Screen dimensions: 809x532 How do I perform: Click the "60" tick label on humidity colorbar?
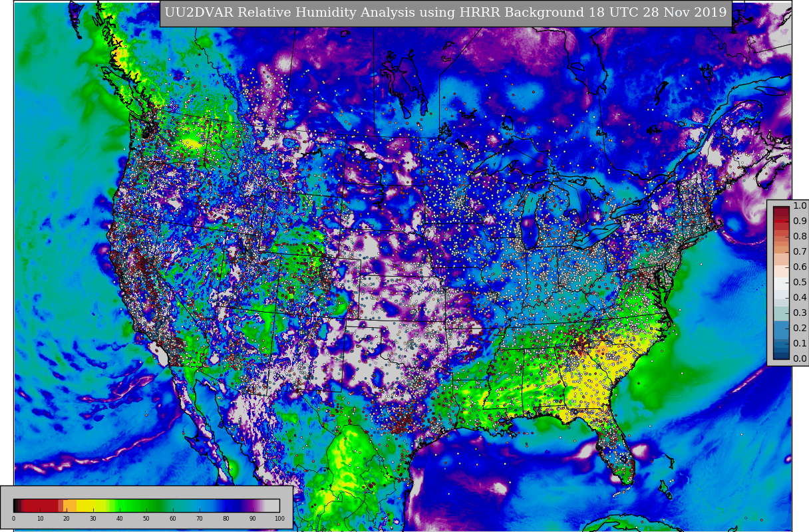[x=173, y=519]
